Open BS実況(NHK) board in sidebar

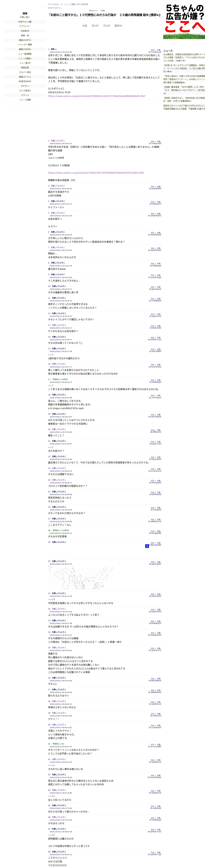tap(25, 81)
